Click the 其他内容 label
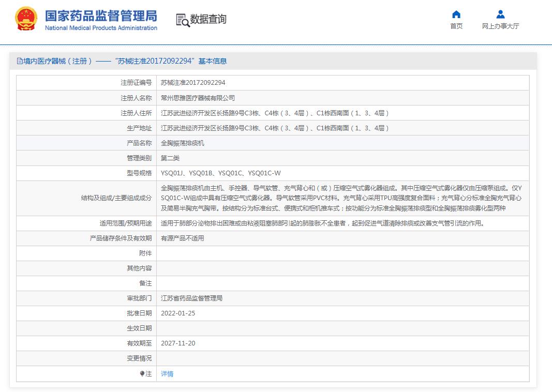The width and height of the screenshot is (552, 392). (x=139, y=268)
